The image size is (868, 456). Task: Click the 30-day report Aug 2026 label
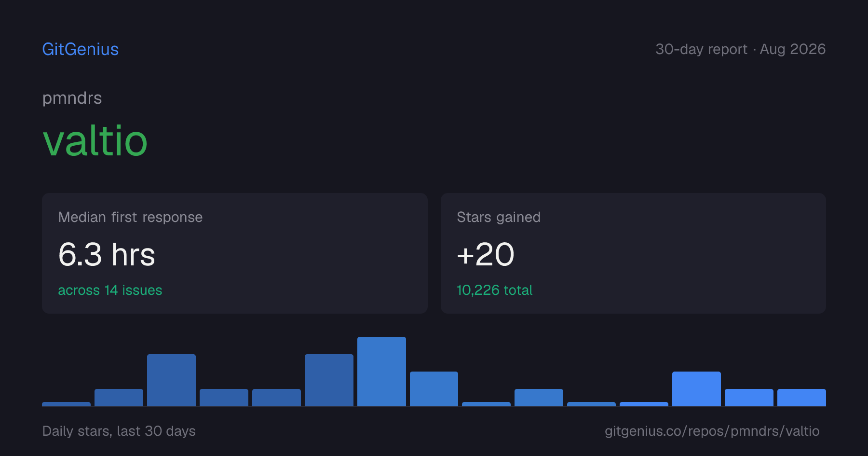pyautogui.click(x=740, y=49)
